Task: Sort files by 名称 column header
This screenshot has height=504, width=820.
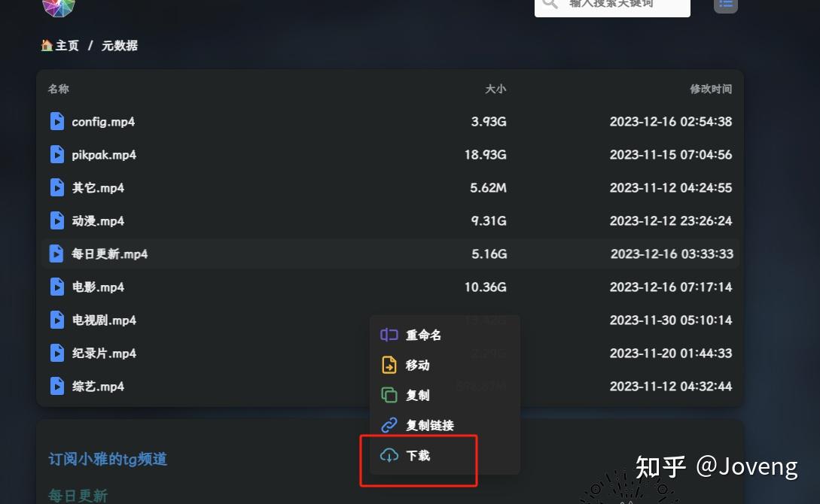Action: [x=59, y=89]
